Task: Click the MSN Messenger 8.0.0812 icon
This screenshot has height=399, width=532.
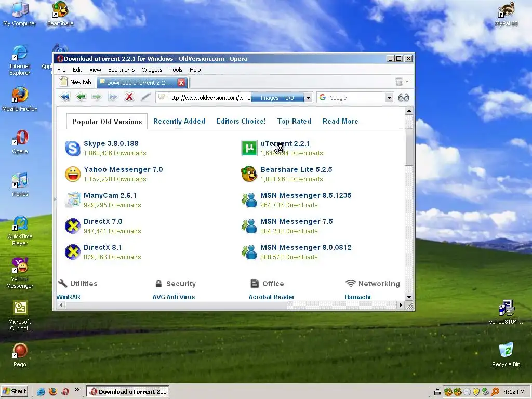Action: [x=249, y=252]
